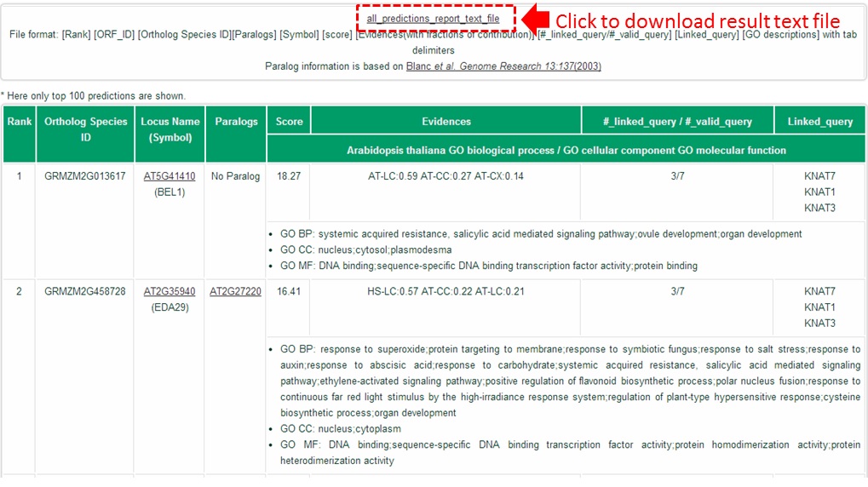Screen dimensions: 868x487
Task: Select ortholog ID GRMZM2G013617 cell
Action: (85, 176)
